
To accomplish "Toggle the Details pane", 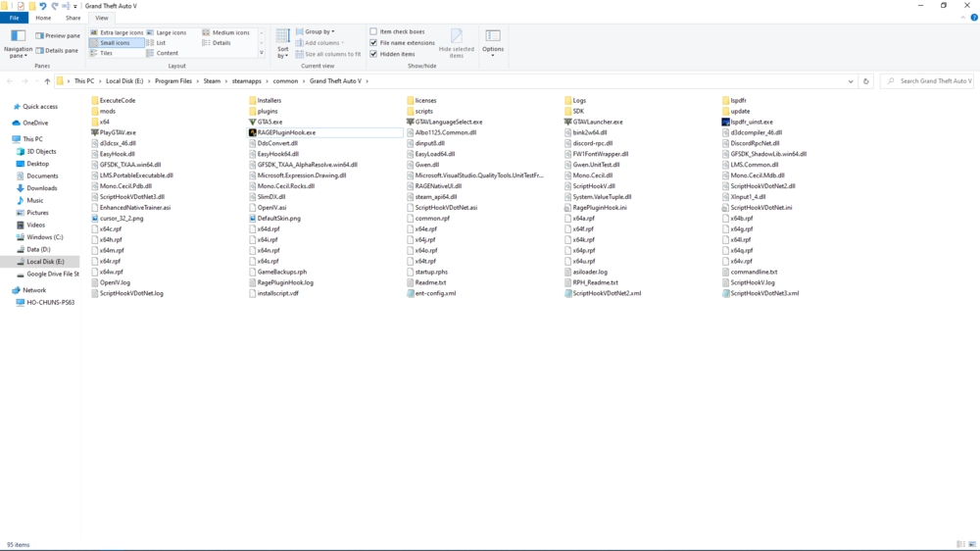I will point(57,51).
